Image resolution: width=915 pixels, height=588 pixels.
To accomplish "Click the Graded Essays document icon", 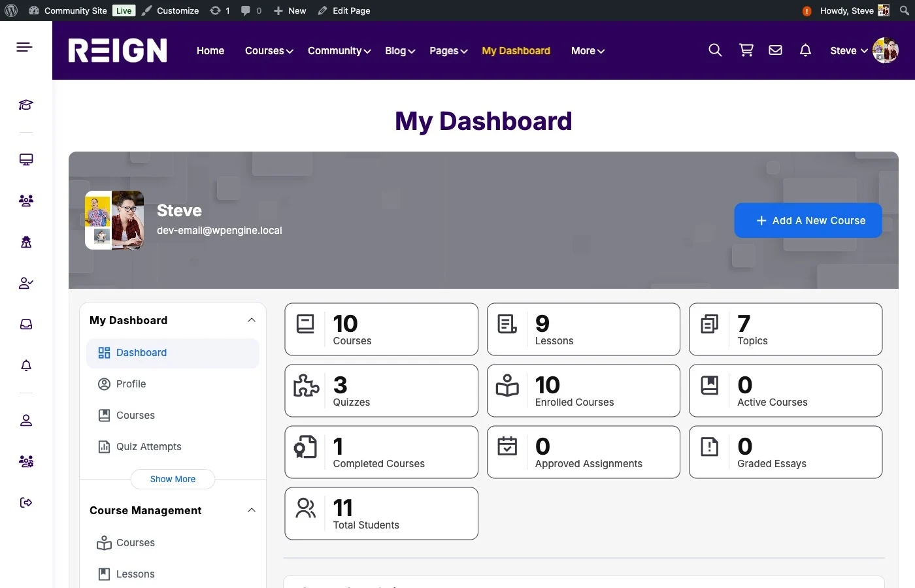I will [710, 447].
